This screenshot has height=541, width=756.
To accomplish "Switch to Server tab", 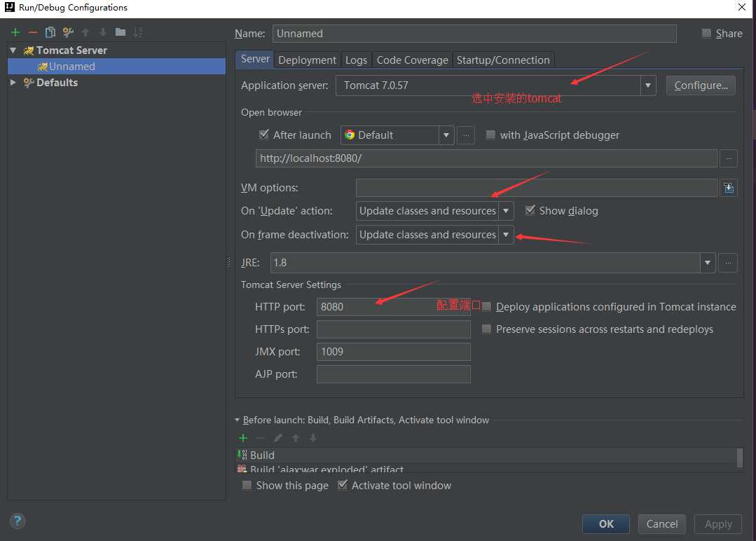I will click(255, 59).
